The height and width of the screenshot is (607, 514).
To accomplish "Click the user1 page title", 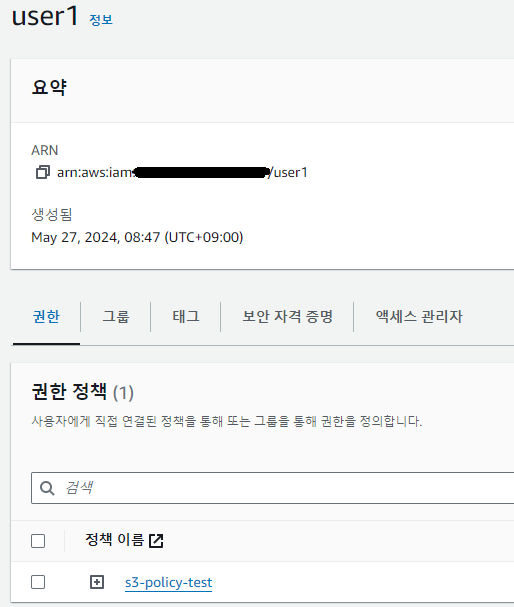I will pyautogui.click(x=45, y=17).
